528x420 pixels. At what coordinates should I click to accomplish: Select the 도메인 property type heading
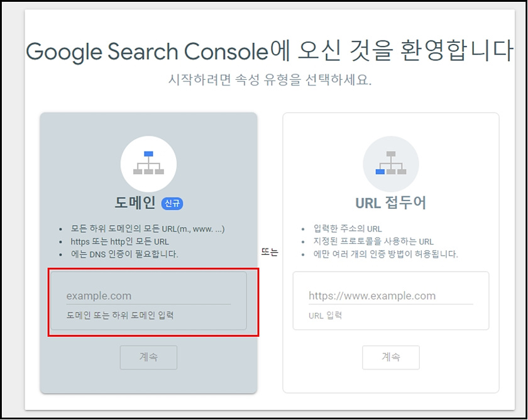135,202
